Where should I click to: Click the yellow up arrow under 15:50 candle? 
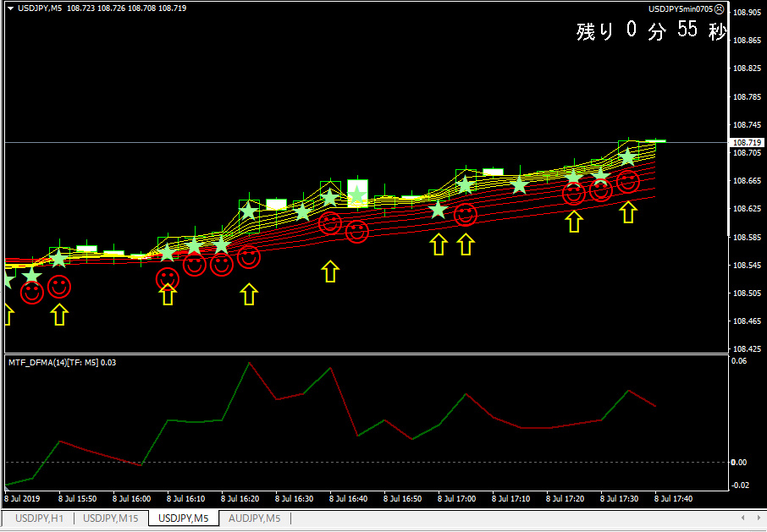(x=59, y=315)
